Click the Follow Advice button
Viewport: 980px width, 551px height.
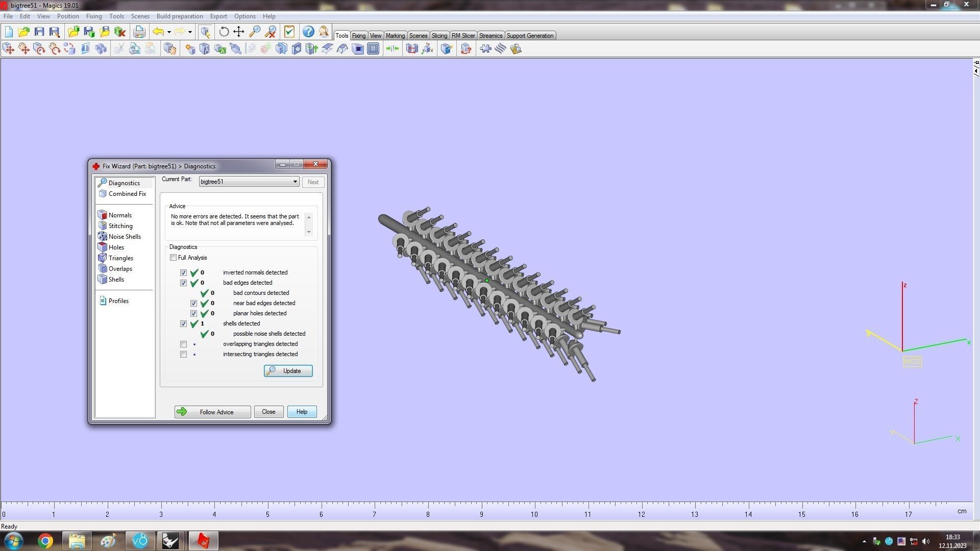pyautogui.click(x=212, y=412)
